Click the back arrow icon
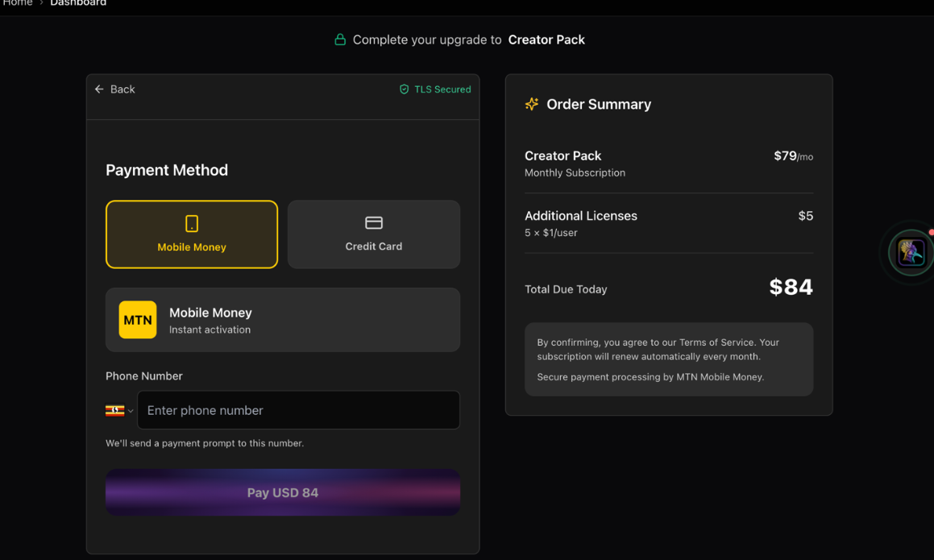934x560 pixels. point(99,89)
